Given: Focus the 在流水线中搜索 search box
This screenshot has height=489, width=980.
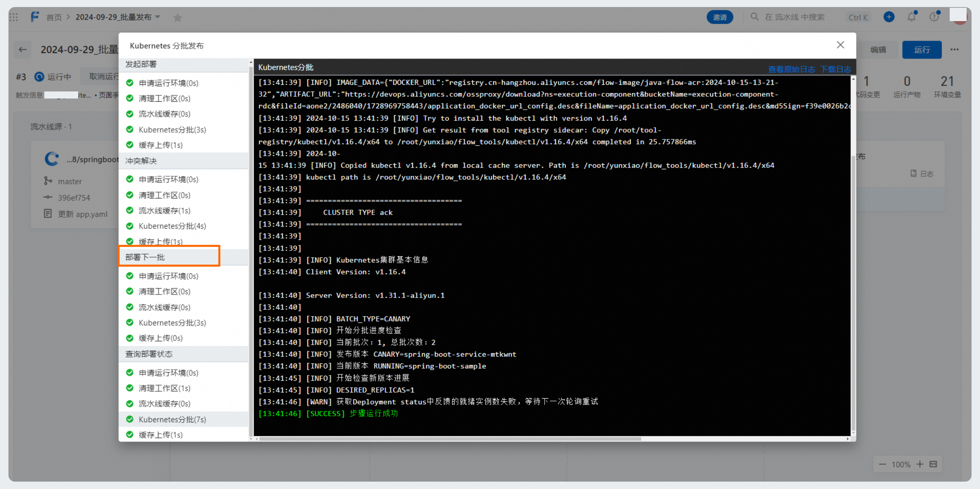Looking at the screenshot, I should (794, 17).
